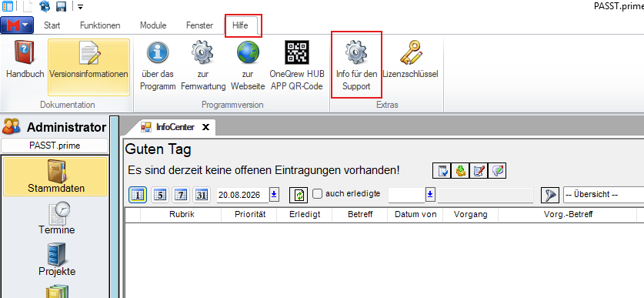
Task: Click first InfoCenter action icon with checkmark
Action: click(x=442, y=171)
